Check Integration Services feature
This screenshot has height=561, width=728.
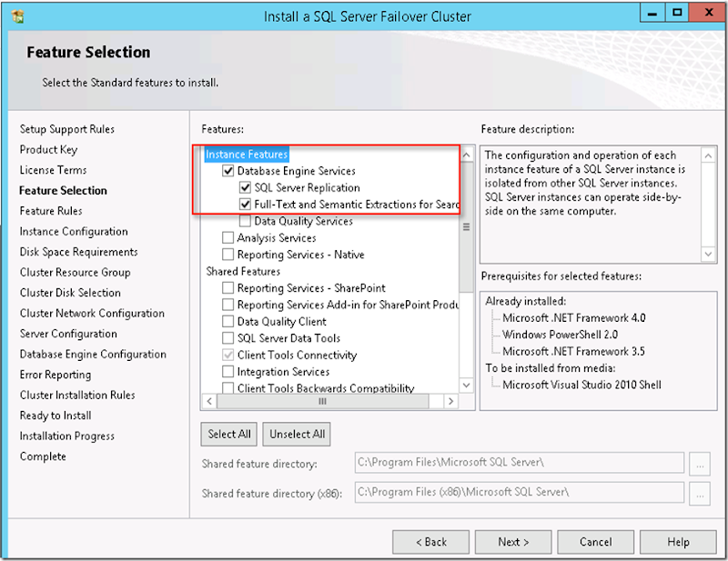[x=228, y=372]
